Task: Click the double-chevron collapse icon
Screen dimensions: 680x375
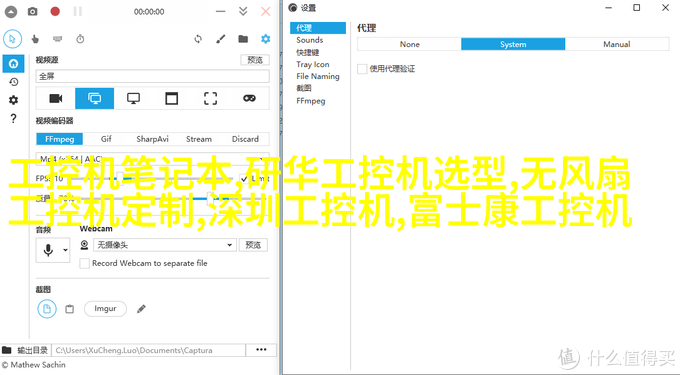Action: point(243,12)
